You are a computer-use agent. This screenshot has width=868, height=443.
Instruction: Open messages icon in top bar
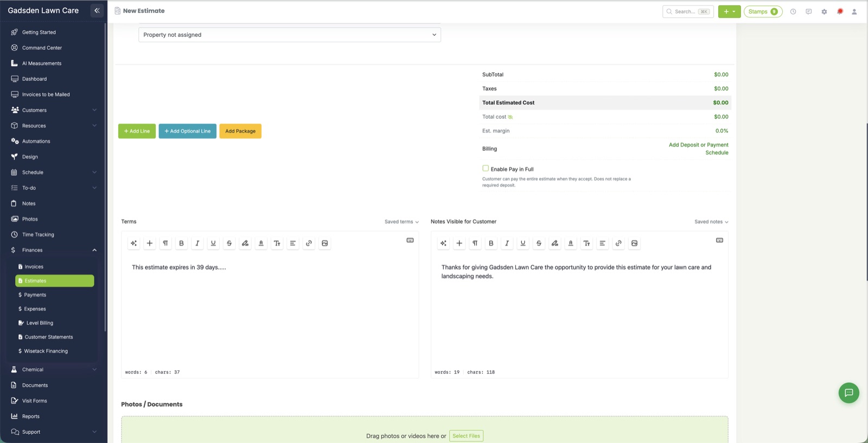tap(808, 11)
